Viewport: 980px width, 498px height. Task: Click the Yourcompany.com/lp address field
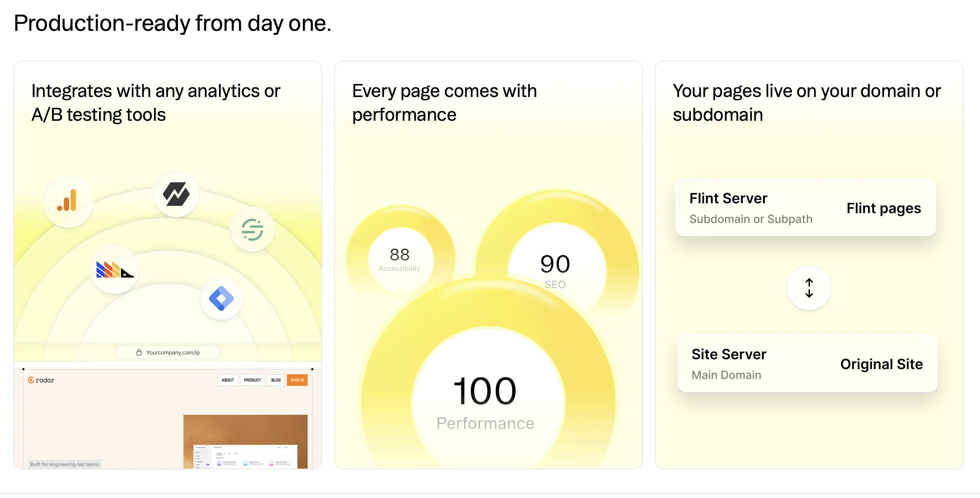167,352
